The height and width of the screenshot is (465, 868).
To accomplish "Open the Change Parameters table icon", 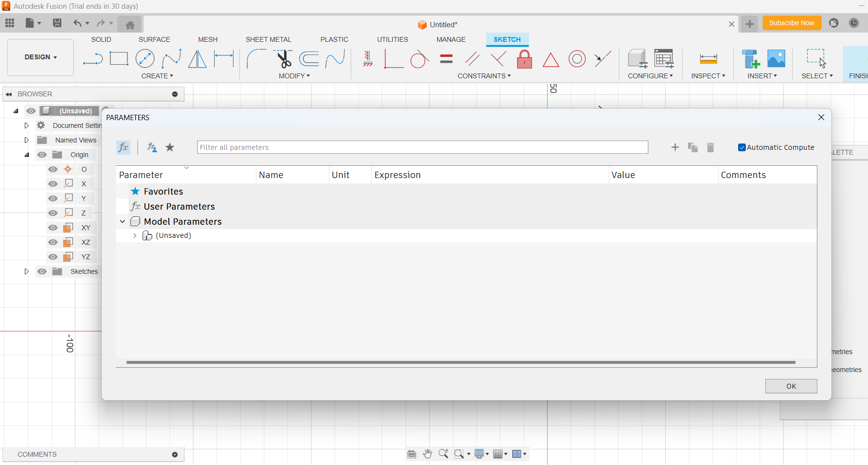I will point(664,59).
